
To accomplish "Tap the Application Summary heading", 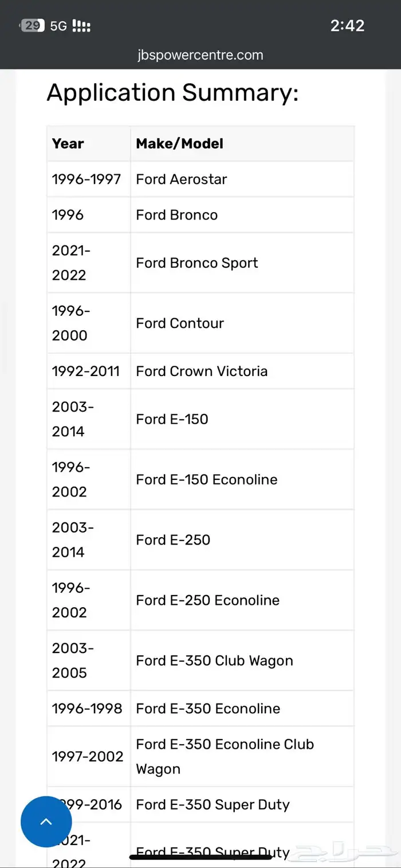I will click(172, 93).
